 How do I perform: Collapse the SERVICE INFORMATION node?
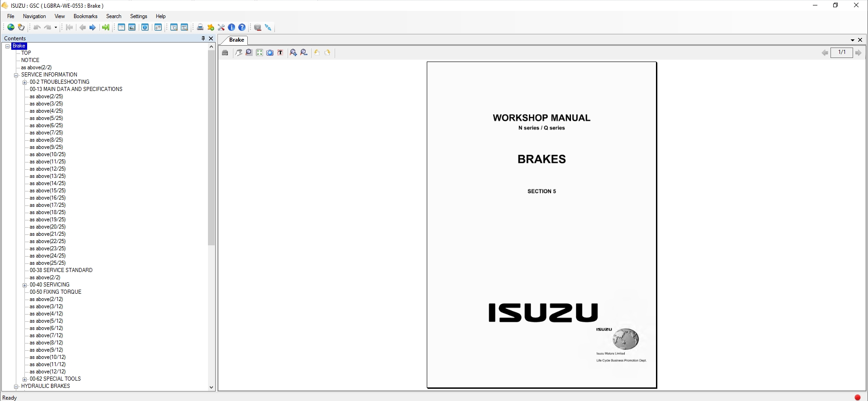[16, 75]
